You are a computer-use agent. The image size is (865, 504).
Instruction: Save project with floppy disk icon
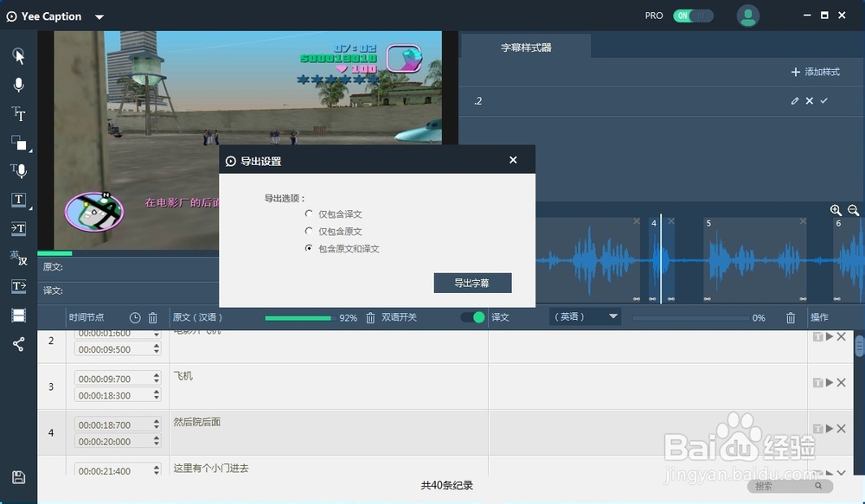tap(19, 477)
